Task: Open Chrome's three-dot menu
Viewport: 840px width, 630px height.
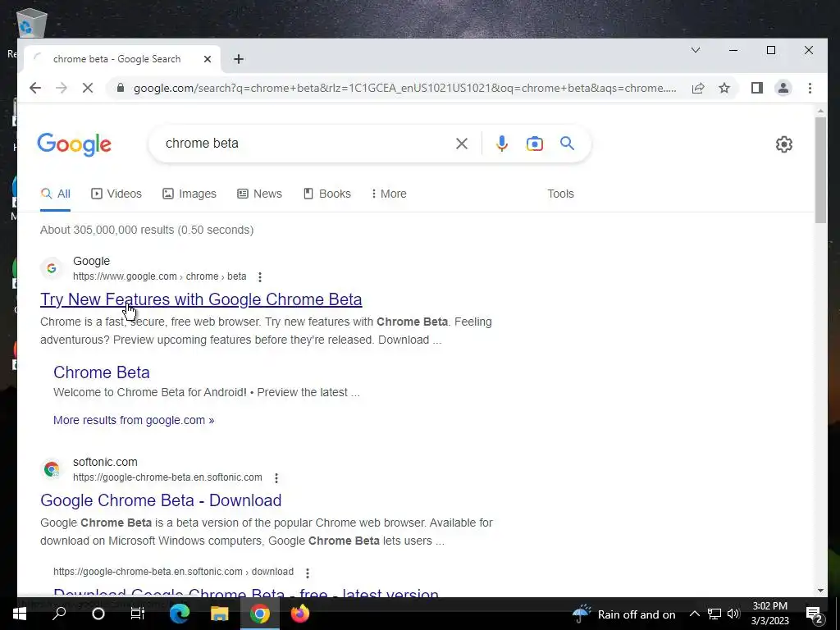Action: (x=810, y=88)
